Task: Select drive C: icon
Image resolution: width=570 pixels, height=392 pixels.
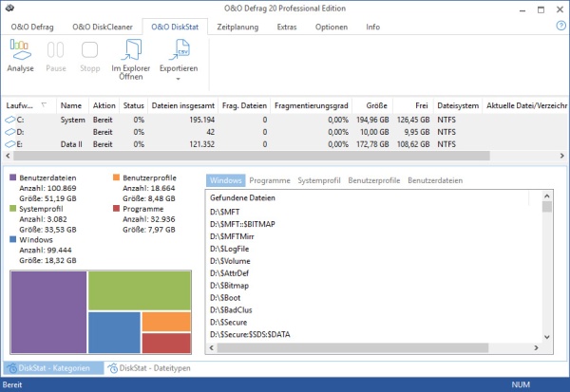Action: (x=10, y=120)
